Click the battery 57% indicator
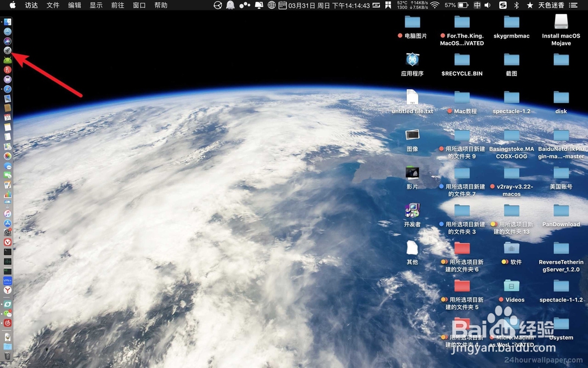 456,5
